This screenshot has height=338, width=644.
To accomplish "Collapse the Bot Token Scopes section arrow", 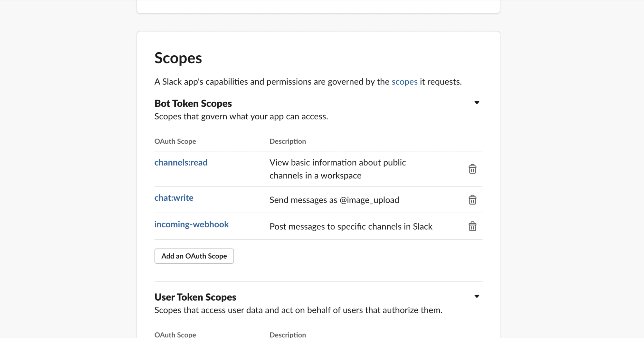I will pyautogui.click(x=477, y=103).
